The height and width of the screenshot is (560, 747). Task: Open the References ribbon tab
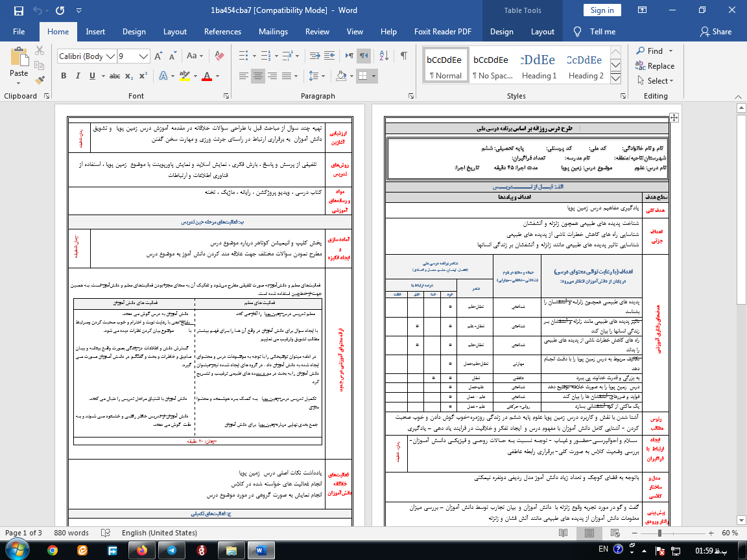222,32
